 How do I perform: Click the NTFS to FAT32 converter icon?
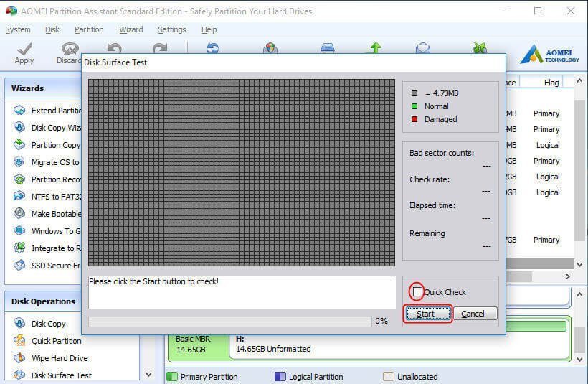(19, 197)
